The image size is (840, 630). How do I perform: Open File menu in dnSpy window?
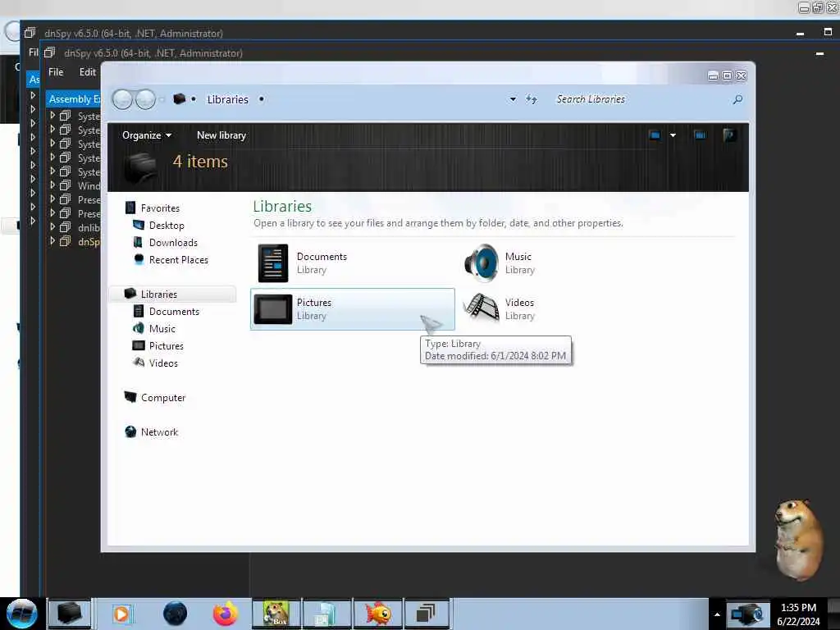56,72
